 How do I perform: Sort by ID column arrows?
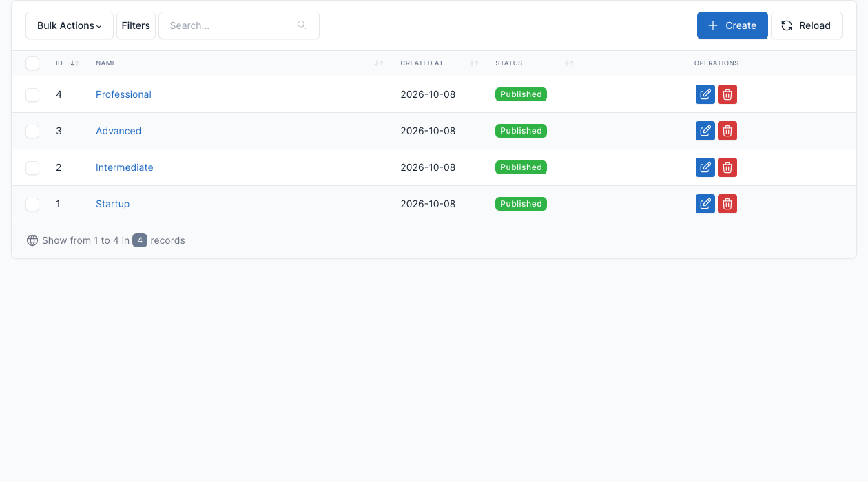[74, 63]
